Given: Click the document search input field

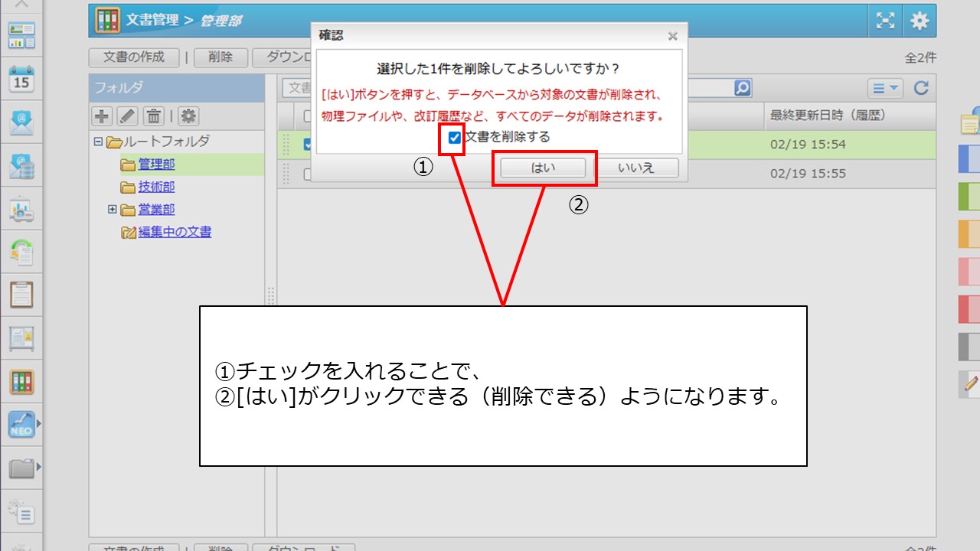Looking at the screenshot, I should click(508, 88).
